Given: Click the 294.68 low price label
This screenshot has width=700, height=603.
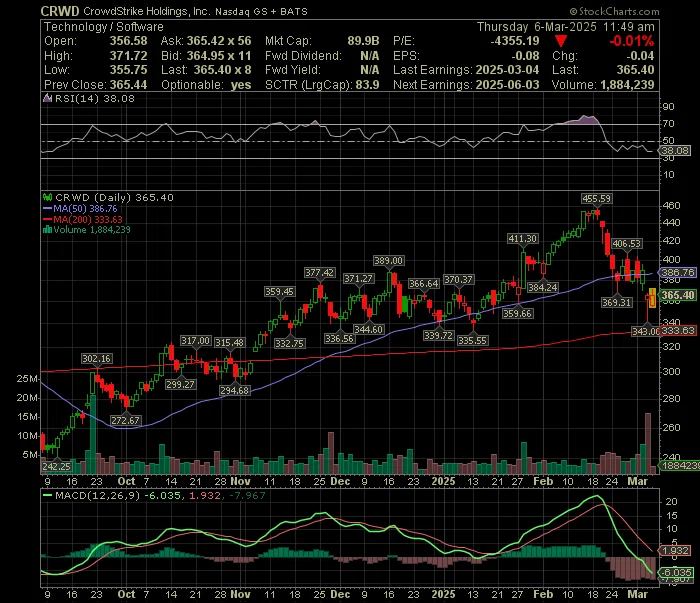Looking at the screenshot, I should click(x=235, y=391).
